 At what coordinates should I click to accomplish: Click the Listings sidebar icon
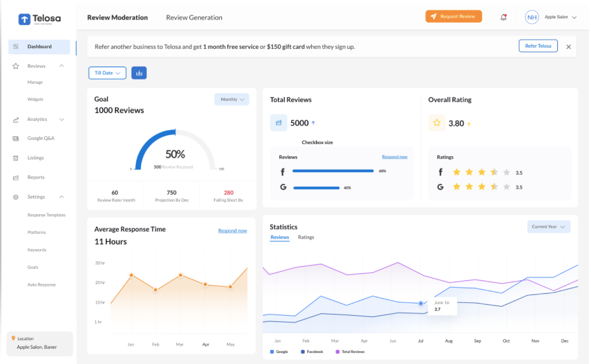[x=16, y=158]
